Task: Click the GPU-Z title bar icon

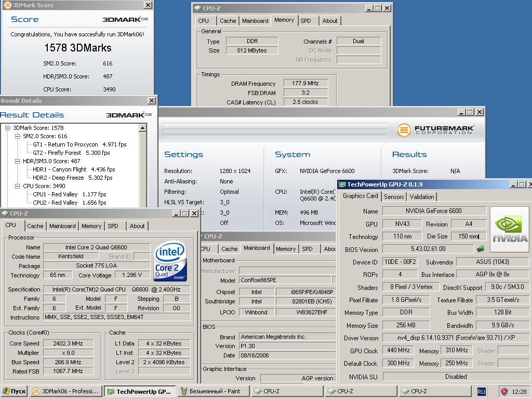Action: (342, 184)
